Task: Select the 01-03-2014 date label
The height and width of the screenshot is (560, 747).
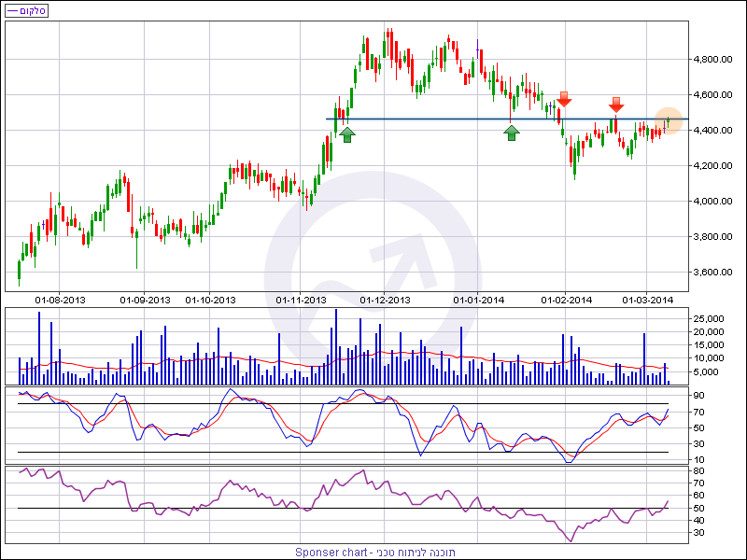Action: [x=648, y=300]
